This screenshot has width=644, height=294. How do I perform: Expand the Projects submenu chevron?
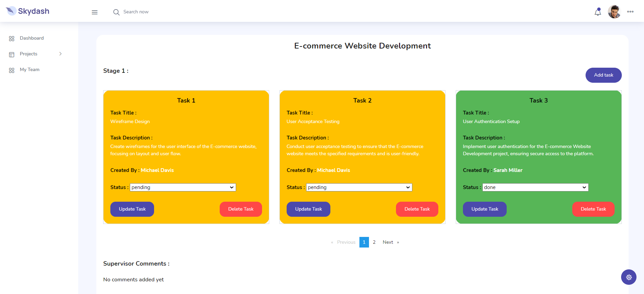pos(60,54)
